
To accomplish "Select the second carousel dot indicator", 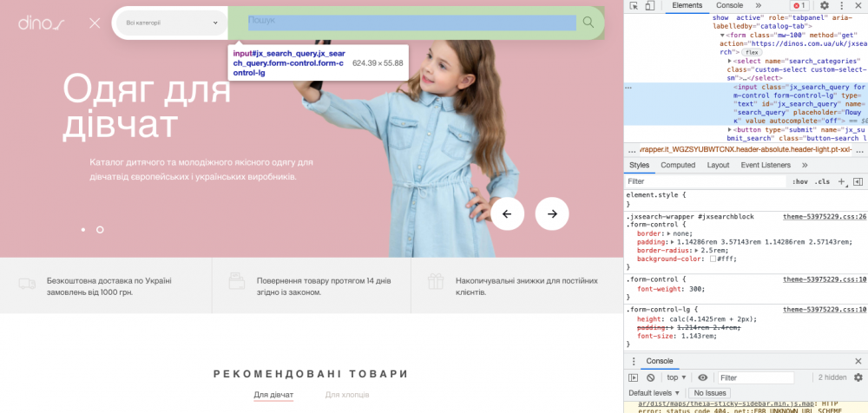I will point(100,229).
